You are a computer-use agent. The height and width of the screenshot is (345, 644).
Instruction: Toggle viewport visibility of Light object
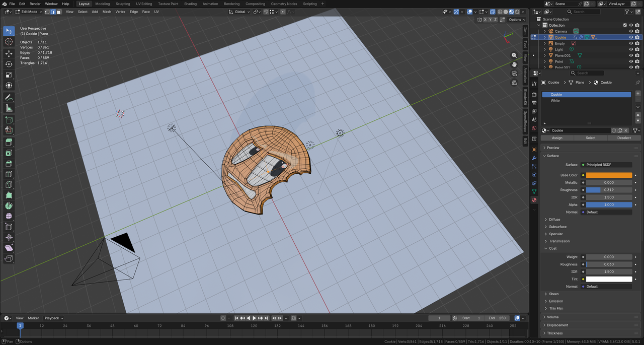click(x=631, y=49)
